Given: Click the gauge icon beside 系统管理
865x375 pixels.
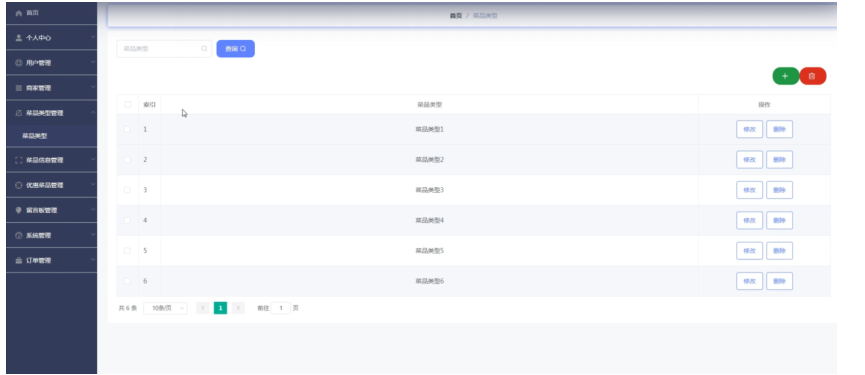Looking at the screenshot, I should click(19, 235).
